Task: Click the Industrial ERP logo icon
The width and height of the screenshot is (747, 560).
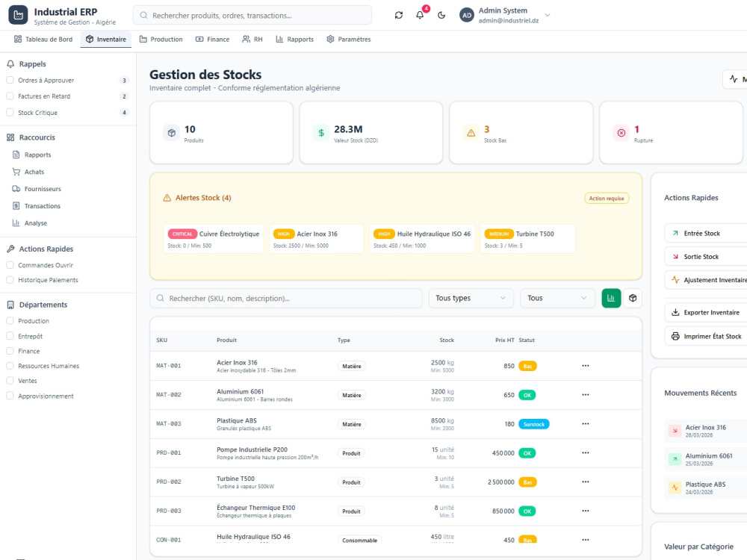Action: pyautogui.click(x=18, y=15)
